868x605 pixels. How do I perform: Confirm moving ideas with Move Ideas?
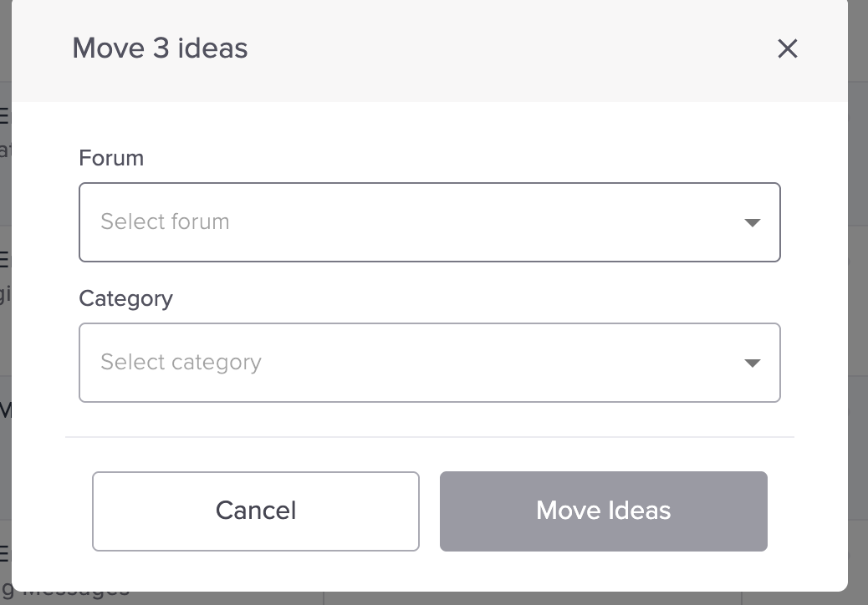coord(603,511)
